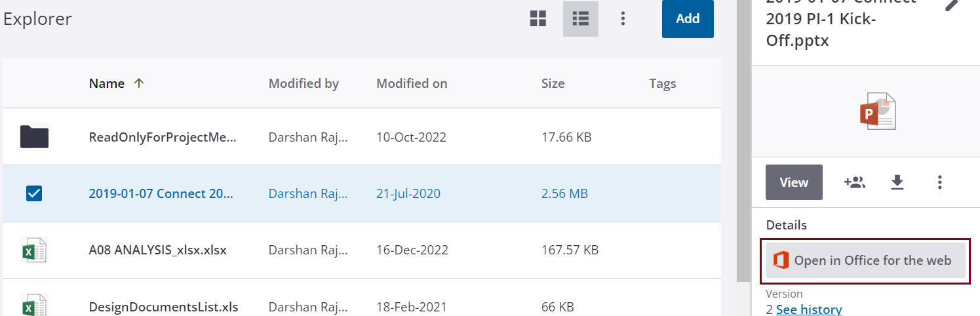Click the Size column header
980x316 pixels.
click(x=553, y=83)
